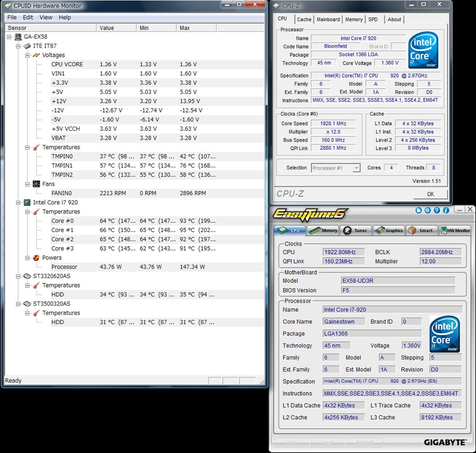The height and width of the screenshot is (453, 476).
Task: Switch to the Graphics tab in EasyTune6
Action: tap(389, 230)
